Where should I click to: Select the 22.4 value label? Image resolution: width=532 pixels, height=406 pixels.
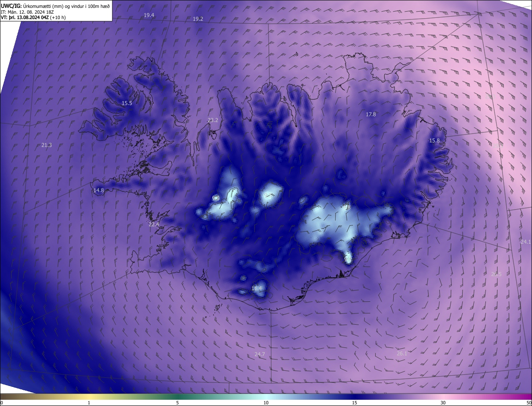click(154, 224)
